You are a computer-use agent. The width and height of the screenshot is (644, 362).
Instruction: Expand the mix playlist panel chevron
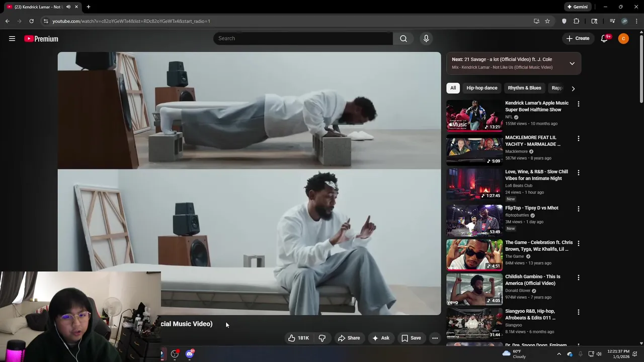(x=572, y=63)
